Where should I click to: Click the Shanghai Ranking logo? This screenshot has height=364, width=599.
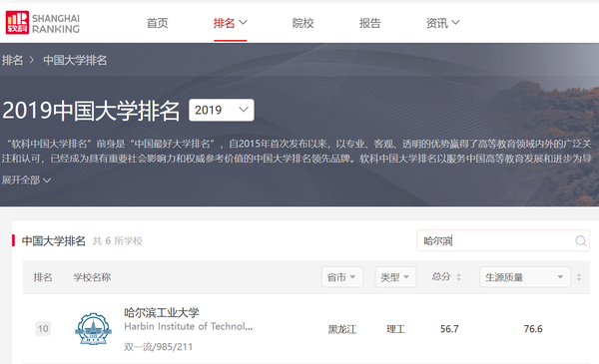pos(42,23)
